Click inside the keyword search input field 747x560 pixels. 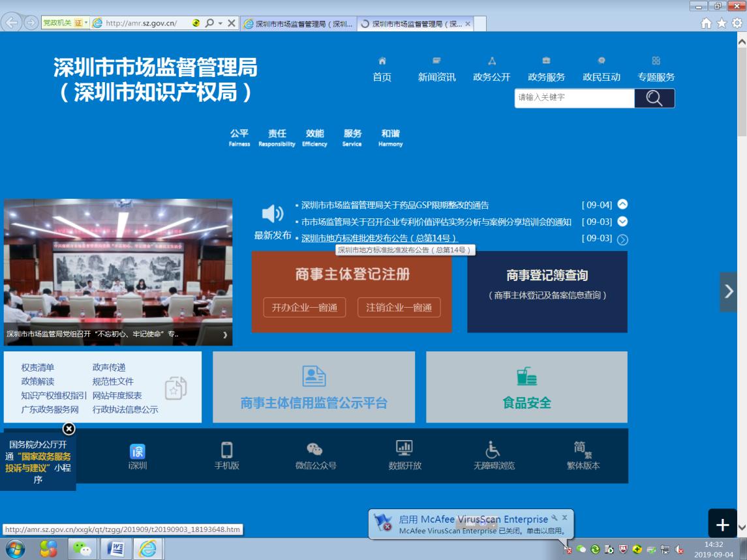tap(568, 98)
